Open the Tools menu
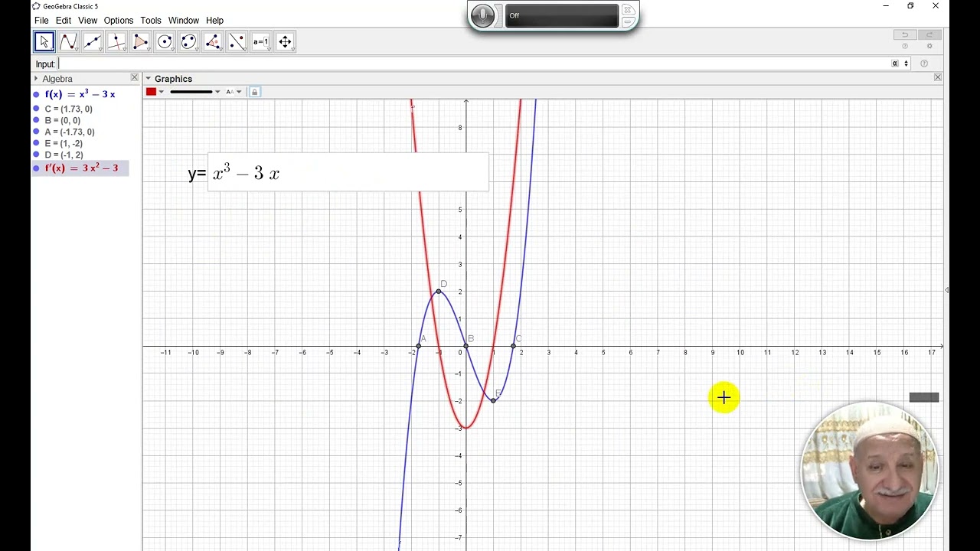Screen dimensions: 980x551 coord(151,21)
